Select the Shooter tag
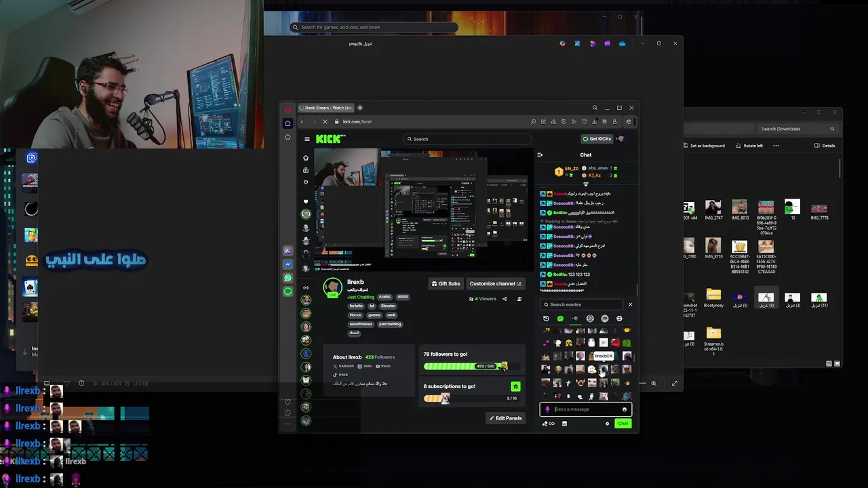 (x=388, y=306)
